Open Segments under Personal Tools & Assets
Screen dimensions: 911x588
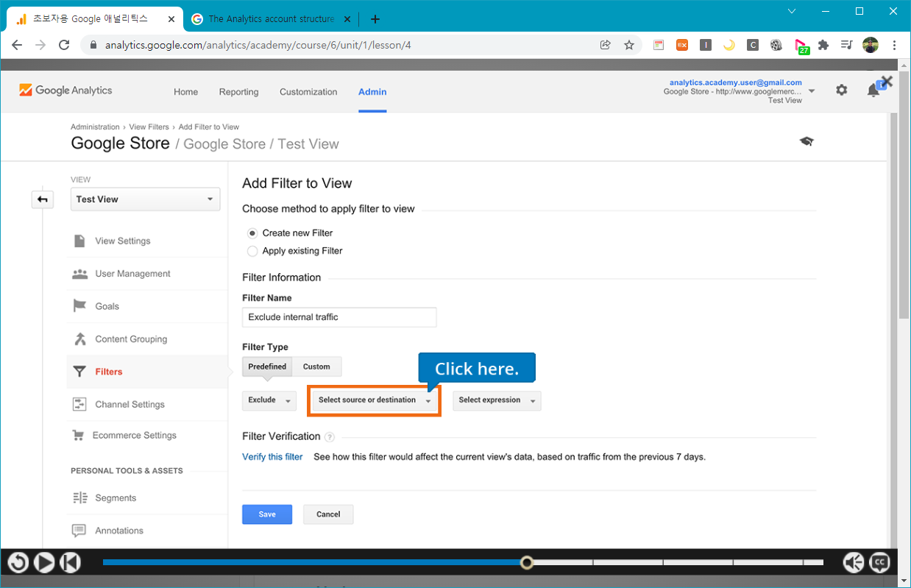coord(116,498)
